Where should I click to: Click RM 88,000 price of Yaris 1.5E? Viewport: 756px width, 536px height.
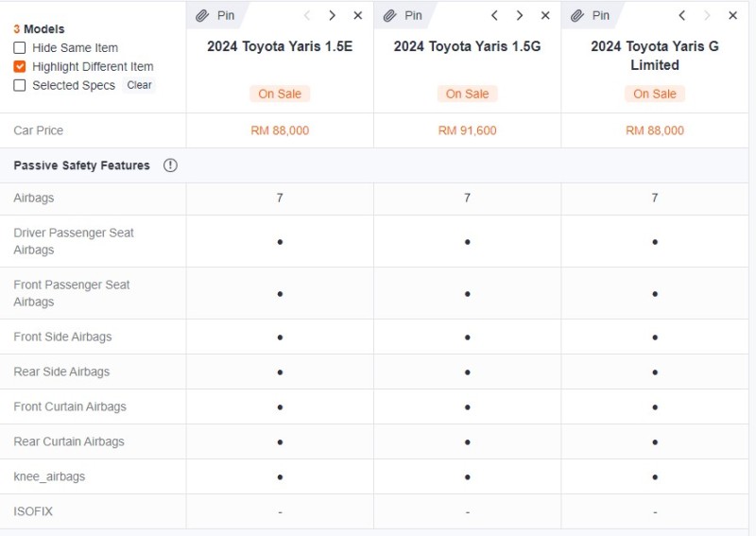280,130
